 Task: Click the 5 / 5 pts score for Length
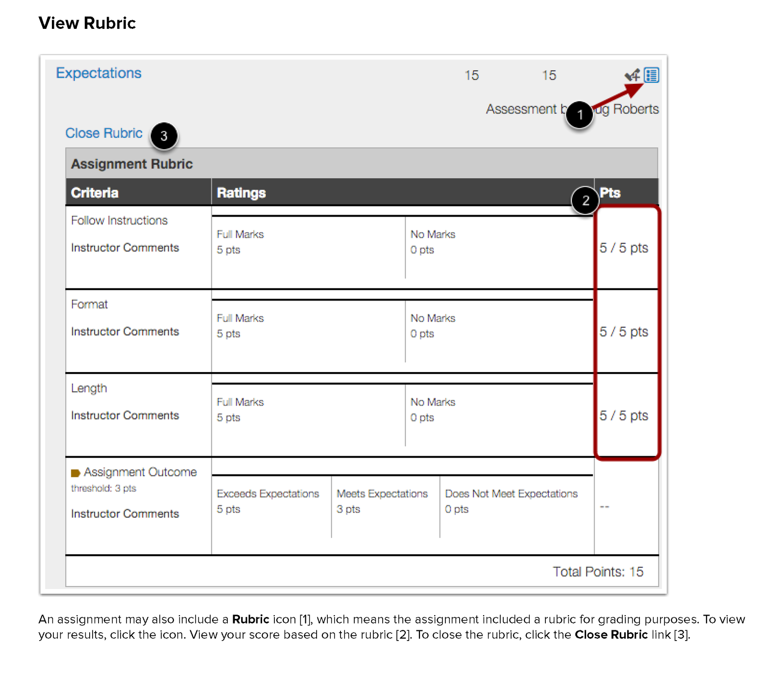pyautogui.click(x=624, y=416)
